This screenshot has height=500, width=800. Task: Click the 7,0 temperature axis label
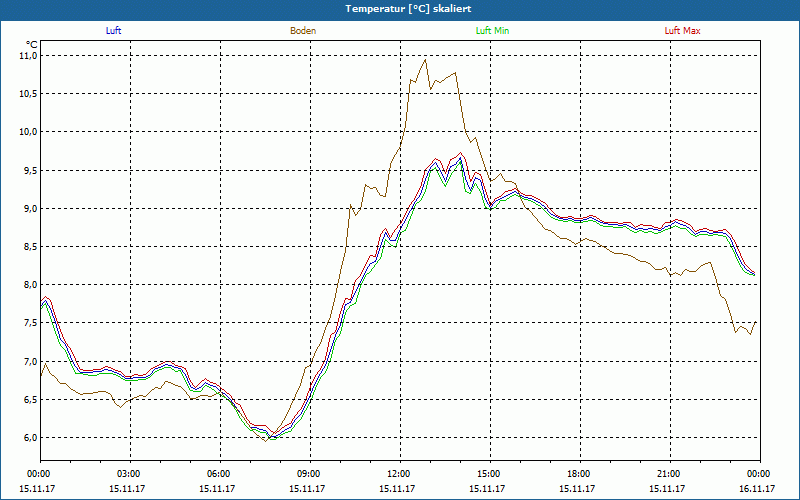click(x=29, y=362)
